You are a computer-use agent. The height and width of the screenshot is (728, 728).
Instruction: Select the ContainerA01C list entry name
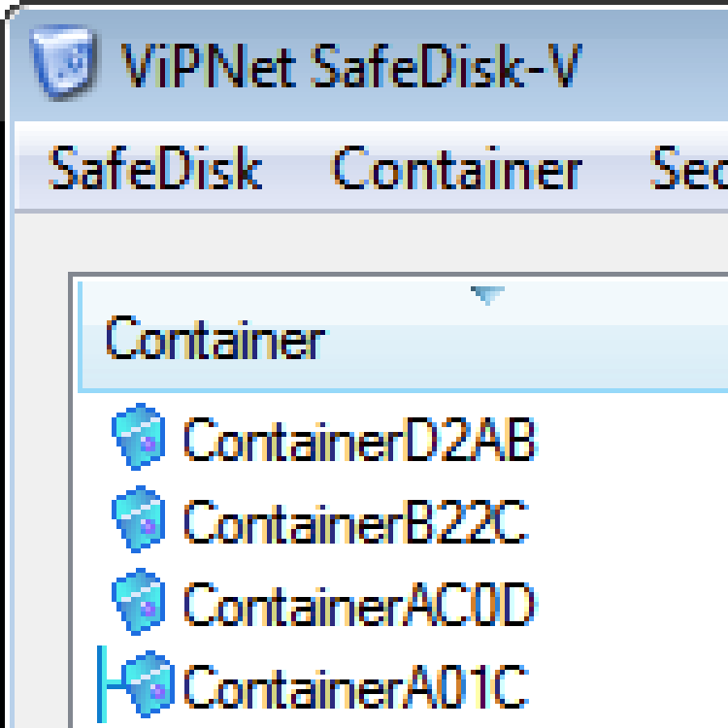(x=355, y=686)
